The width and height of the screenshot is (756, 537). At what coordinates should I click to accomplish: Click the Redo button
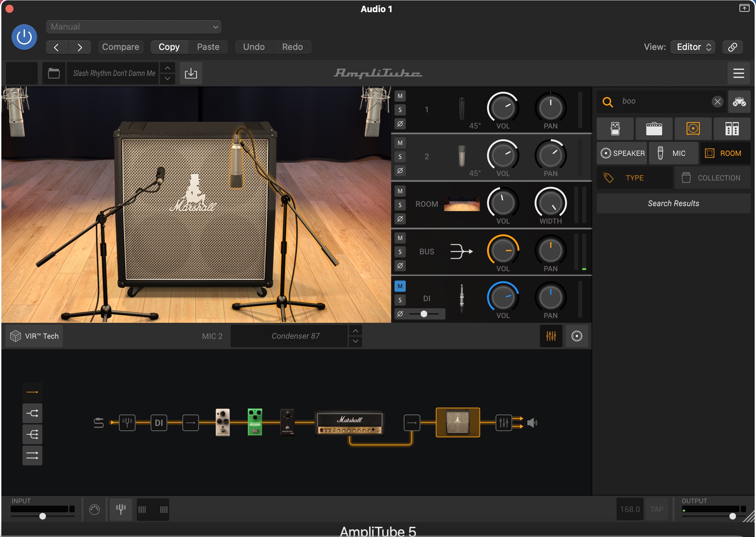pos(292,47)
